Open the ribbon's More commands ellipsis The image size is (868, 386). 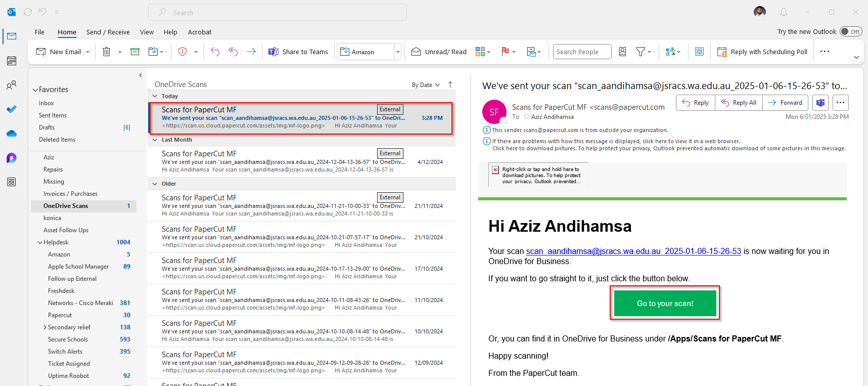[x=825, y=52]
